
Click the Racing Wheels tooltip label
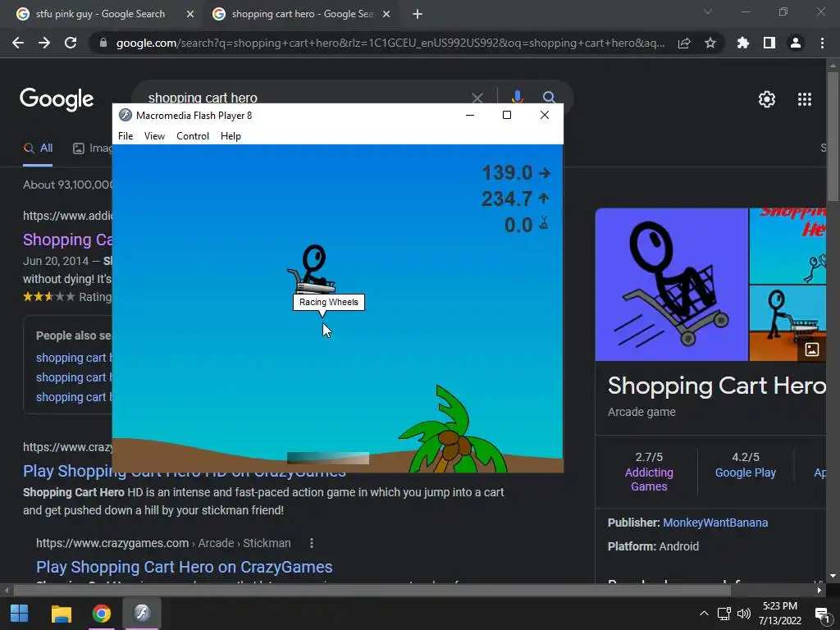click(328, 302)
